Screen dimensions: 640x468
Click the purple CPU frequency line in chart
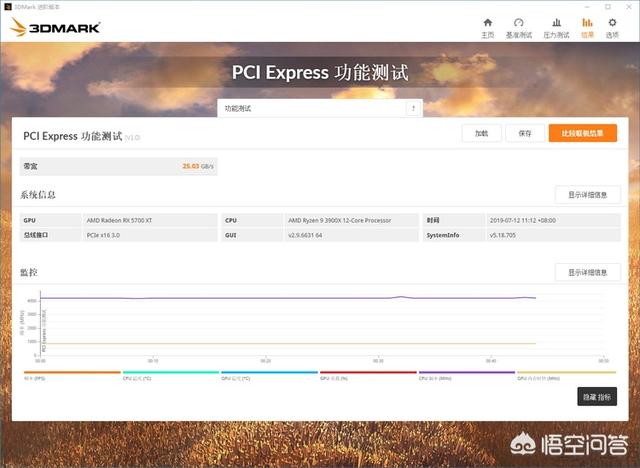click(x=286, y=298)
